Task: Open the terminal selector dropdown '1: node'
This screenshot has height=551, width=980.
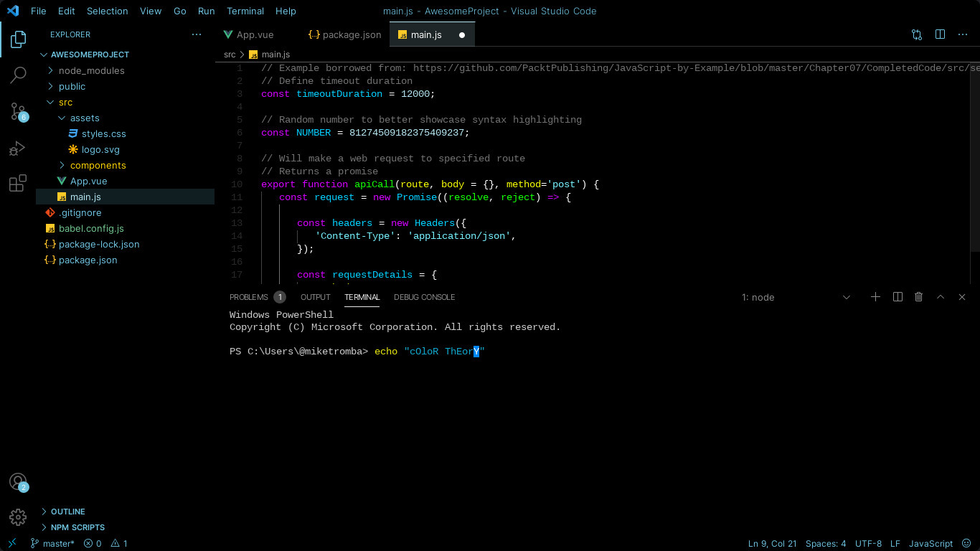Action: pos(796,297)
